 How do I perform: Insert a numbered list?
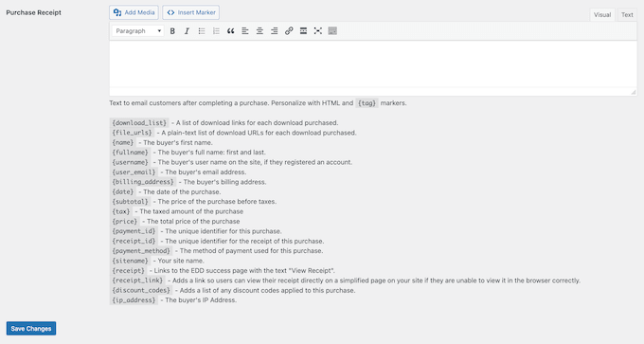[x=216, y=31]
